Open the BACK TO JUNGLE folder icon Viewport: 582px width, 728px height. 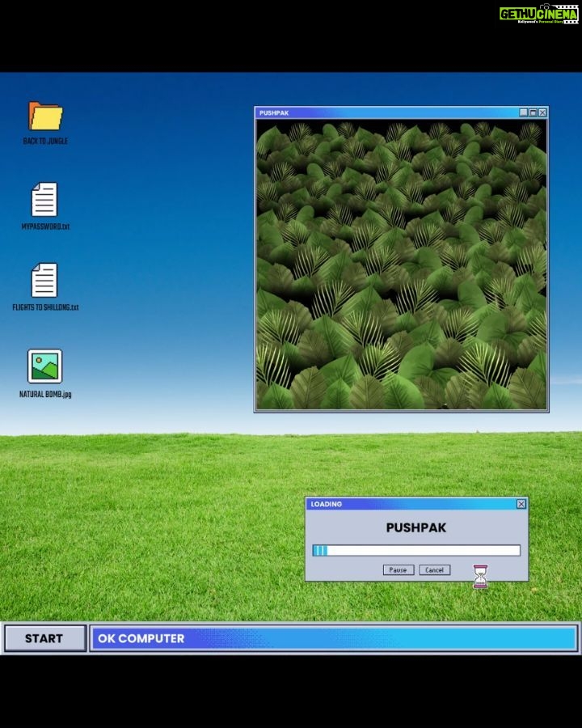click(45, 116)
